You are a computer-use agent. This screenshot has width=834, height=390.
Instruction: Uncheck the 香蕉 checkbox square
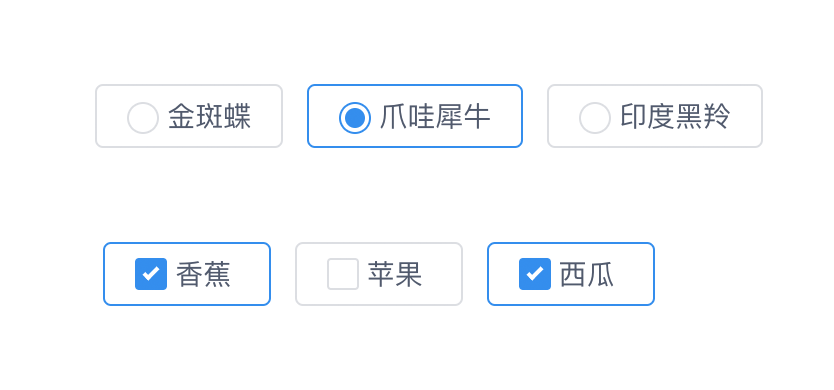(151, 274)
